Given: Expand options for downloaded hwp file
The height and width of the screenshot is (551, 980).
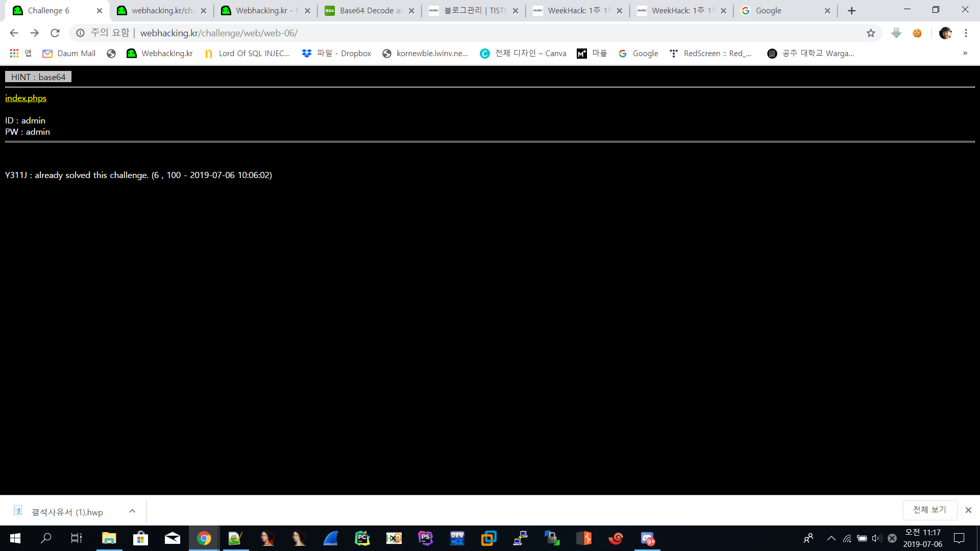Looking at the screenshot, I should [132, 511].
